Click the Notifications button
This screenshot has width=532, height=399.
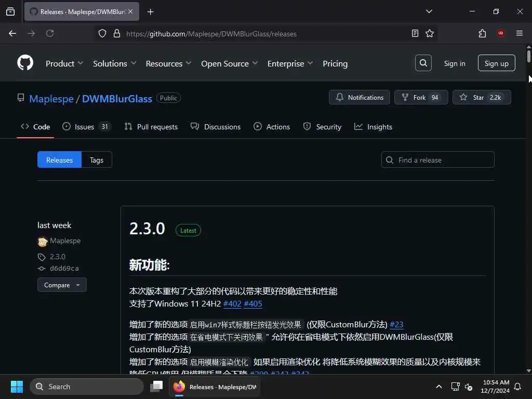(360, 97)
